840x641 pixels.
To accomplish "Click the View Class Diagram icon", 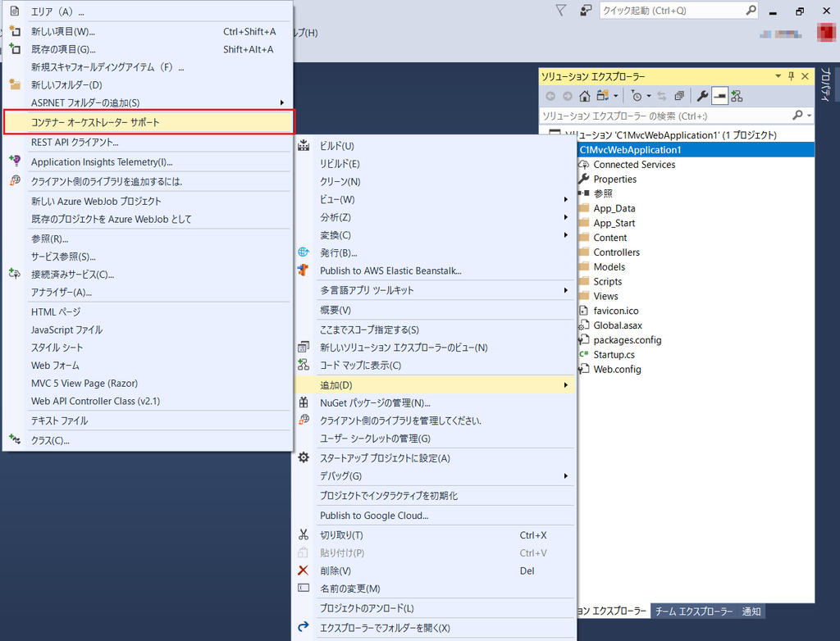I will click(737, 96).
